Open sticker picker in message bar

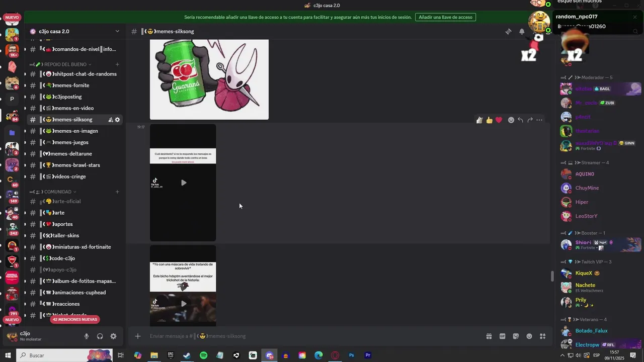tap(516, 336)
